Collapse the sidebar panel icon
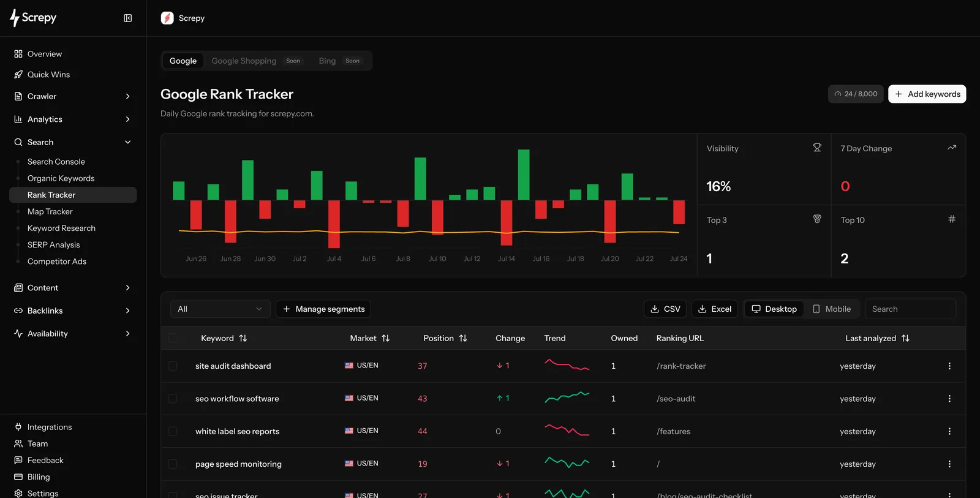 pyautogui.click(x=127, y=18)
